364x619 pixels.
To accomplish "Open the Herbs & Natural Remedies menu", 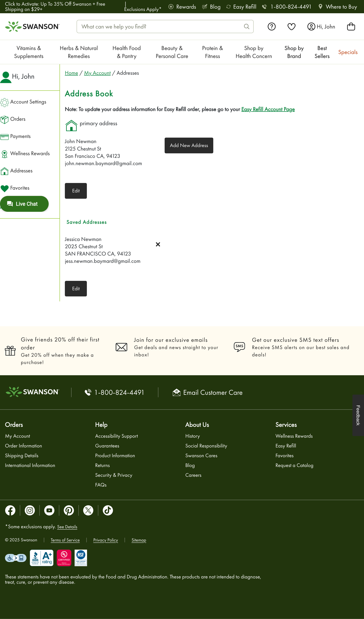I will (79, 52).
